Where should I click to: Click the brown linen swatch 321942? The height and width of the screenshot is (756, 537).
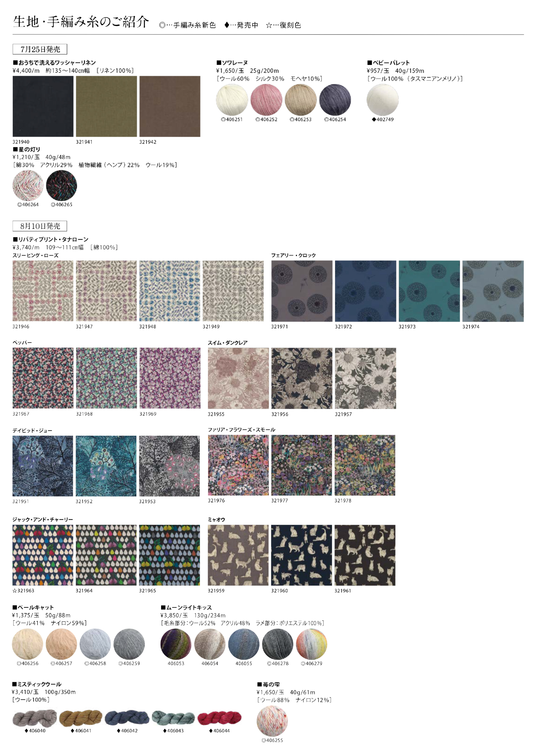click(170, 106)
